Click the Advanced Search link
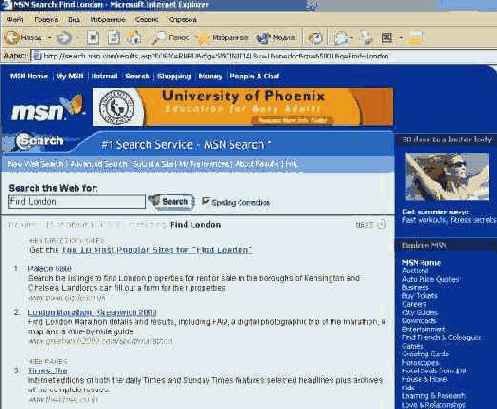Image resolution: width=497 pixels, height=409 pixels. [99, 164]
